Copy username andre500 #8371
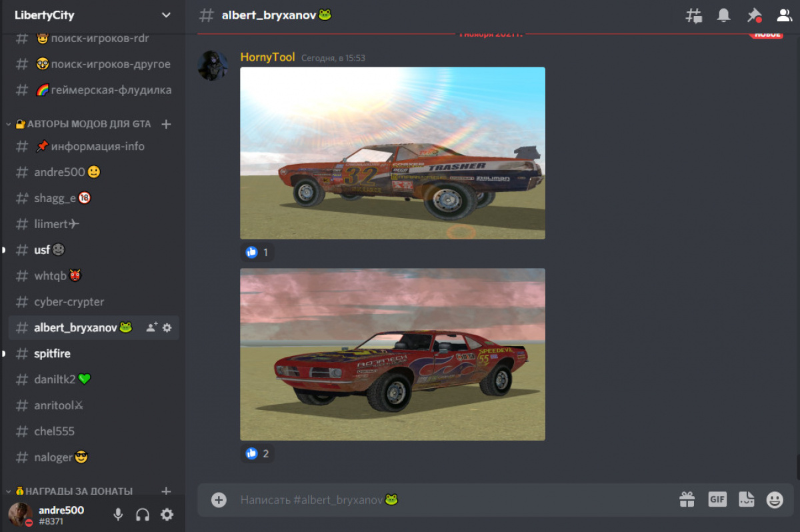Viewport: 800px width, 532px height. click(x=61, y=515)
